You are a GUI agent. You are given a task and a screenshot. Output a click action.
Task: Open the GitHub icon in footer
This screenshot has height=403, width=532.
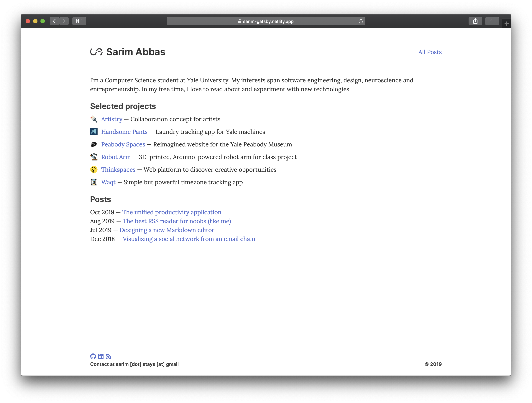coord(93,356)
